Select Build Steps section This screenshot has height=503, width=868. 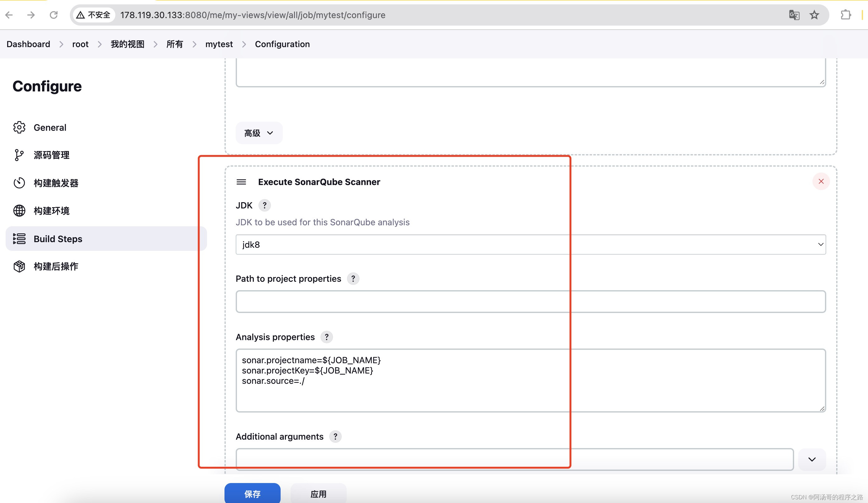[106, 239]
